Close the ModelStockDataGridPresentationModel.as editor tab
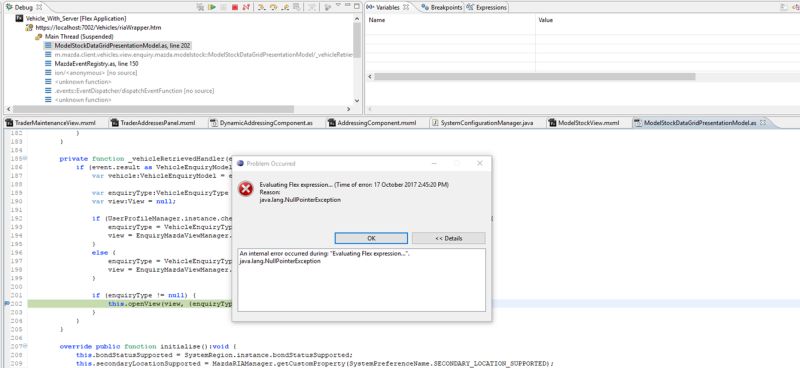Screen dimensions: 800x368 point(763,123)
